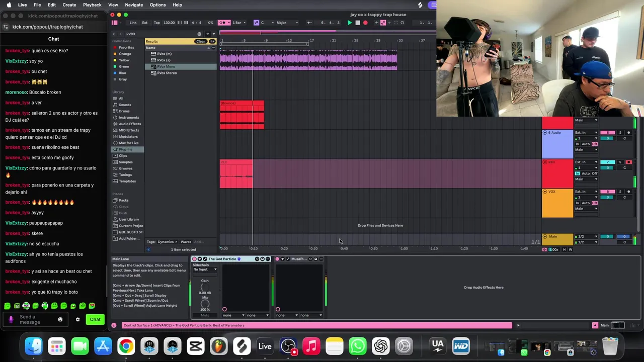644x362 pixels.
Task: Select the Waves tag filter
Action: click(186, 242)
